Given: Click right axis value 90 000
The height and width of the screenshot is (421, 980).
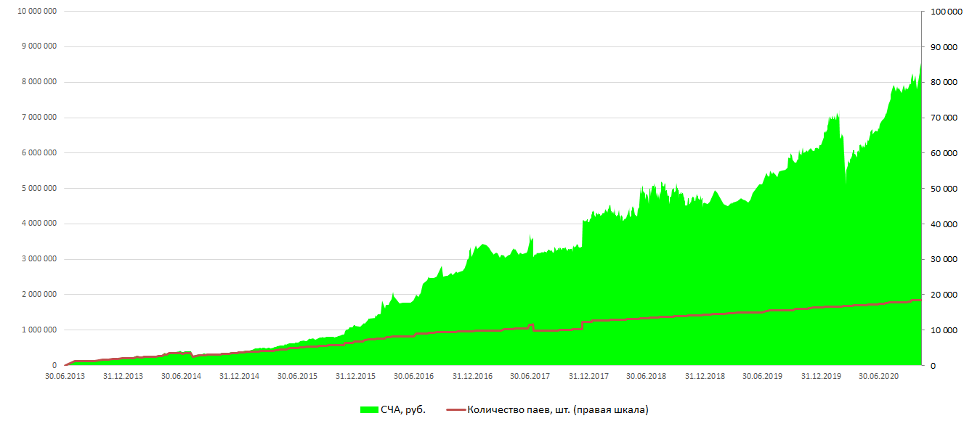Looking at the screenshot, I should click(x=943, y=47).
